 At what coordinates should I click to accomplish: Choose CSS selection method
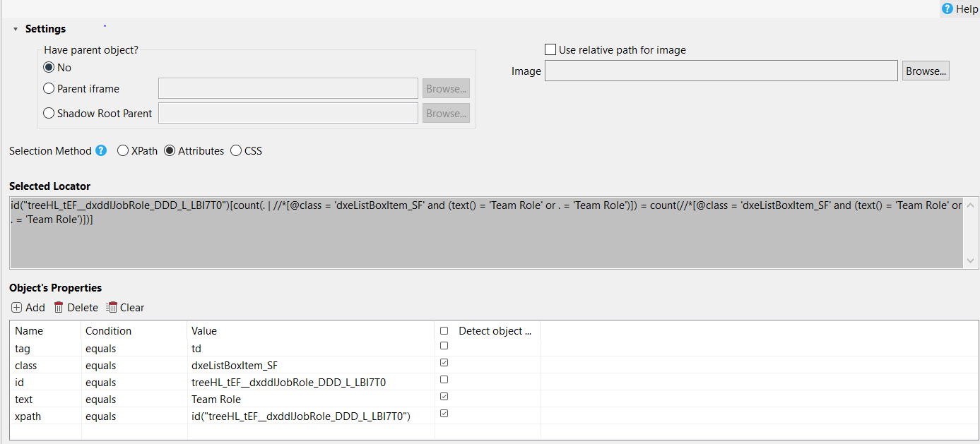click(x=236, y=151)
